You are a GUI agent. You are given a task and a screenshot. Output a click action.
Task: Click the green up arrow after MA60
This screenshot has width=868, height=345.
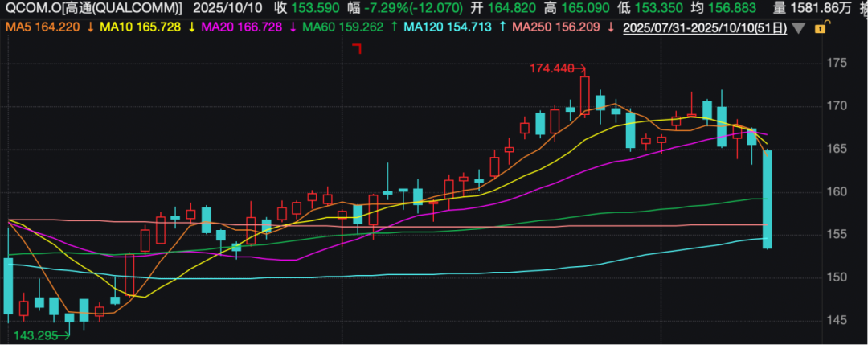click(x=393, y=27)
